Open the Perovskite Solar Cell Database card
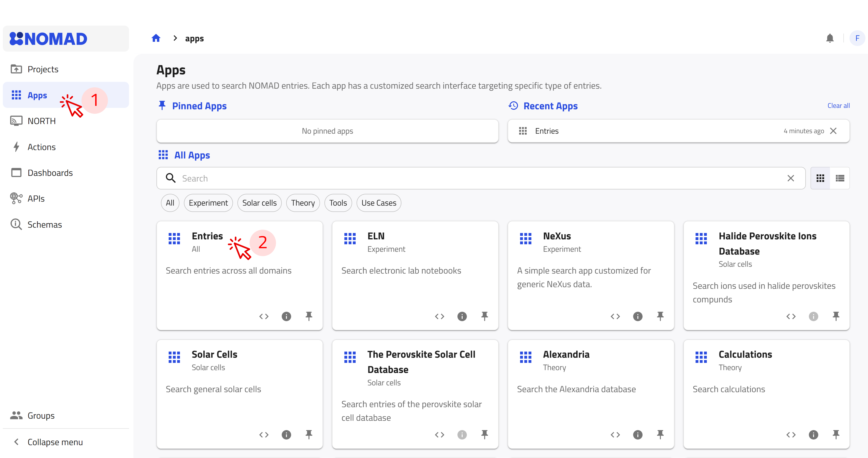Image resolution: width=868 pixels, height=458 pixels. 415,394
